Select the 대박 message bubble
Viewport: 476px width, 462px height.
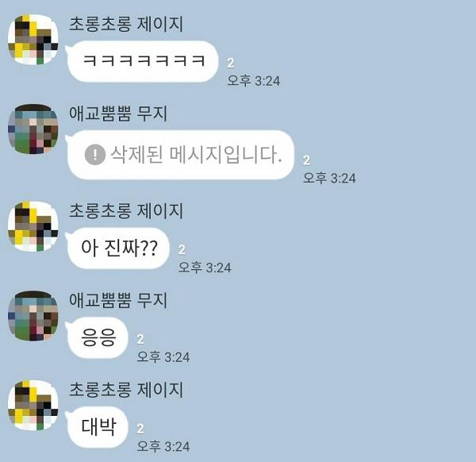[97, 427]
